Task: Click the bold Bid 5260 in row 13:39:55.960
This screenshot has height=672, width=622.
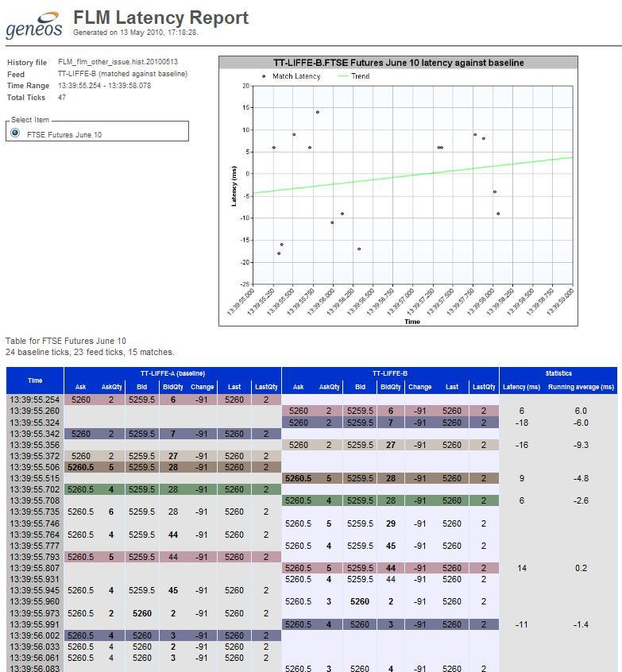Action: click(360, 602)
